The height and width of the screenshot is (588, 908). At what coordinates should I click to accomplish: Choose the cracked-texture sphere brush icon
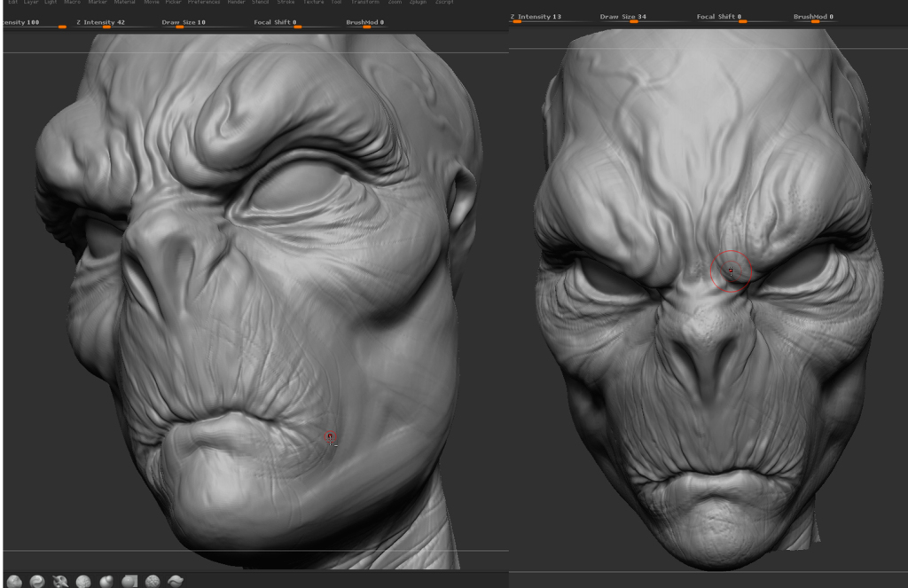pyautogui.click(x=153, y=581)
